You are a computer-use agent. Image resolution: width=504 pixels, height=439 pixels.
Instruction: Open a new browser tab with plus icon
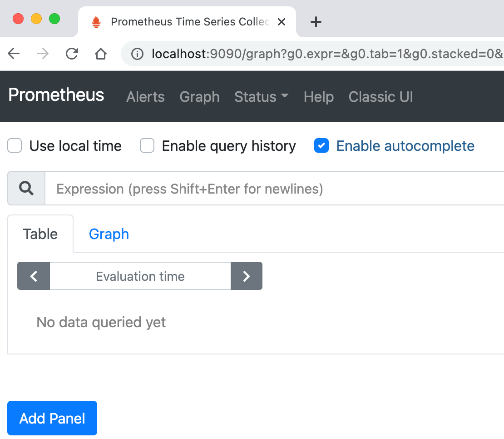point(316,22)
